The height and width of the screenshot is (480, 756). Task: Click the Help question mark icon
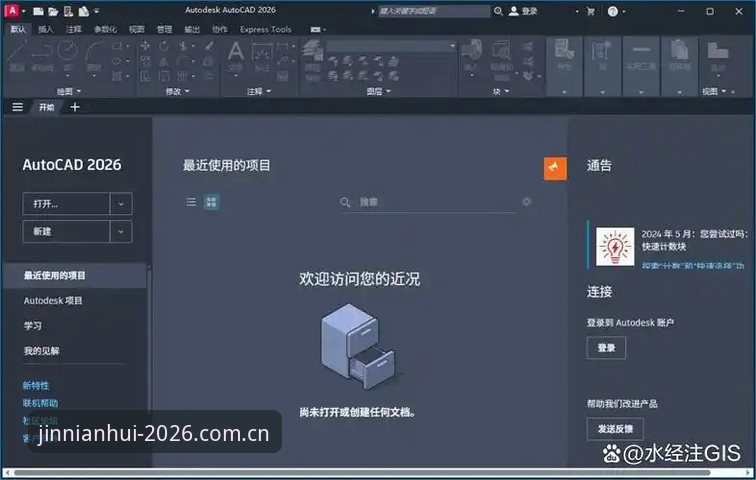(613, 11)
